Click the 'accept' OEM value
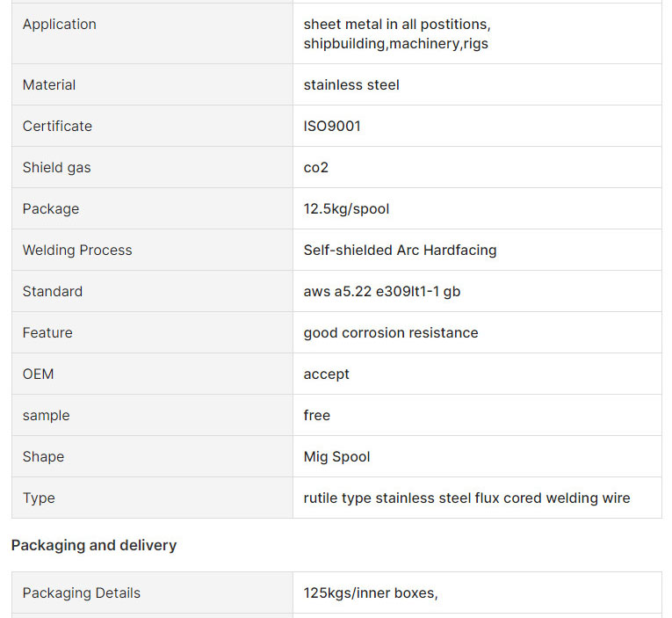 327,374
